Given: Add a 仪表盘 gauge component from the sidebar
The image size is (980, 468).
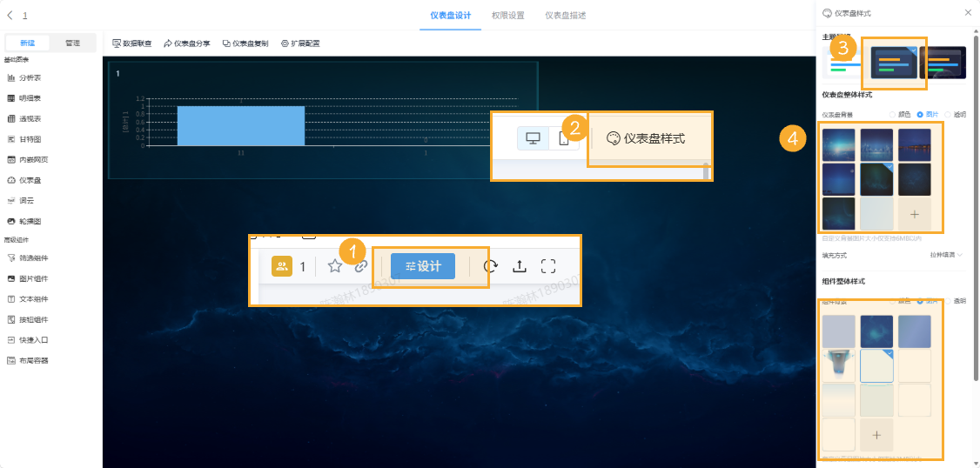Looking at the screenshot, I should point(23,181).
